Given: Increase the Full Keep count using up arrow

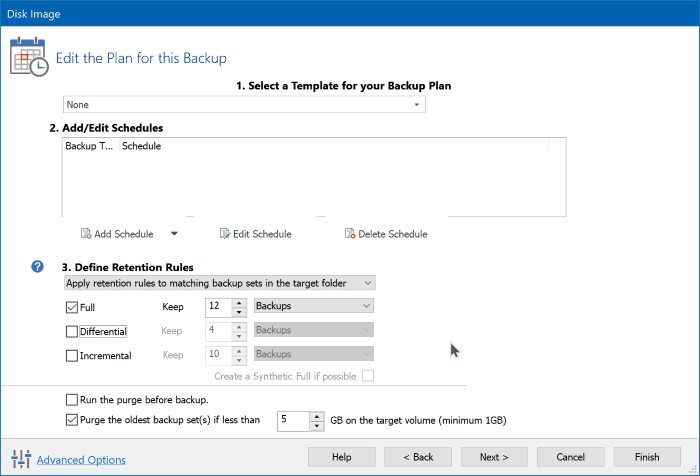Looking at the screenshot, I should click(x=239, y=303).
